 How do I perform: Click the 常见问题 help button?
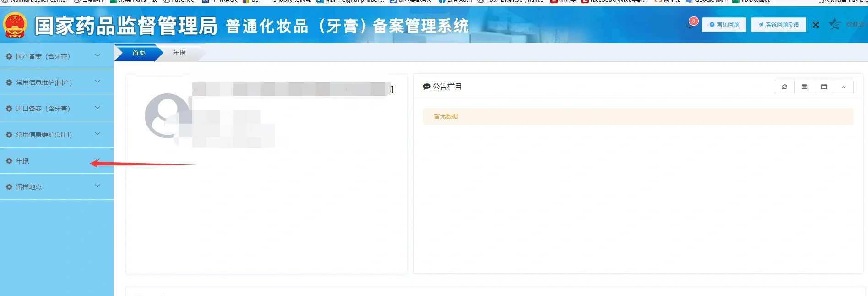[x=724, y=25]
